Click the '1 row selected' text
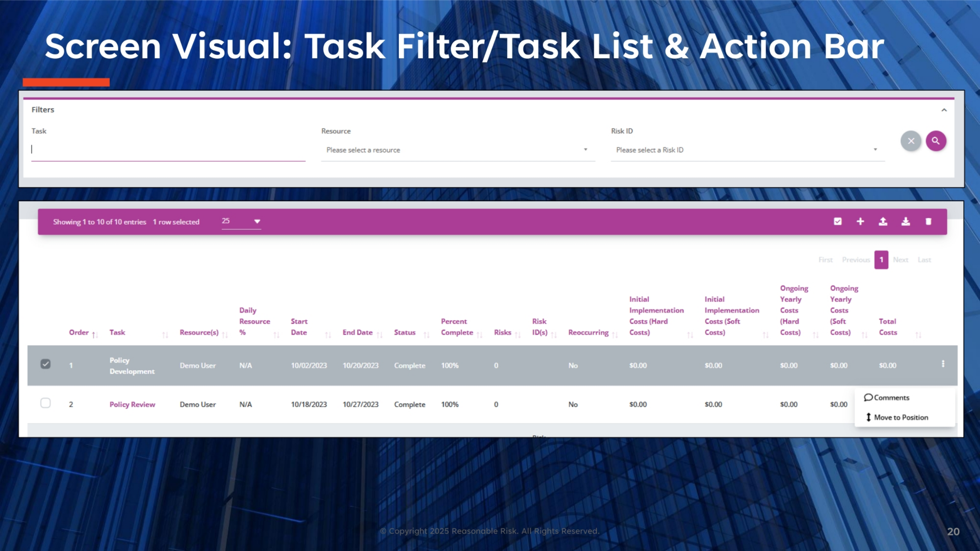The image size is (980, 551). pyautogui.click(x=176, y=222)
